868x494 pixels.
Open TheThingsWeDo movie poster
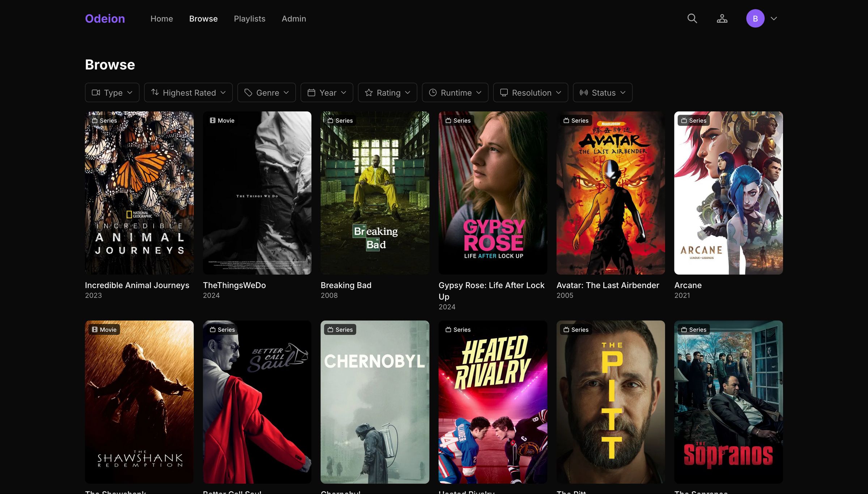[x=257, y=193]
